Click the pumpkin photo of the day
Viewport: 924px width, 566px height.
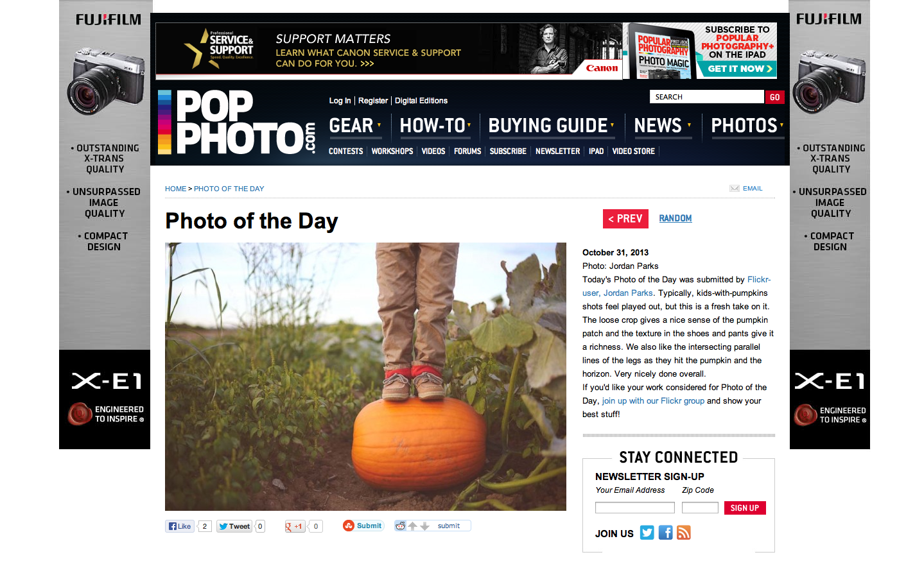coord(365,377)
